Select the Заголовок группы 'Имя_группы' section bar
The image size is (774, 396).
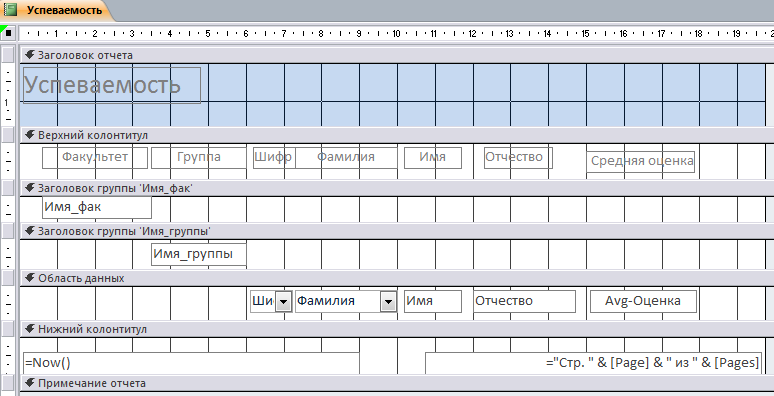[397, 231]
